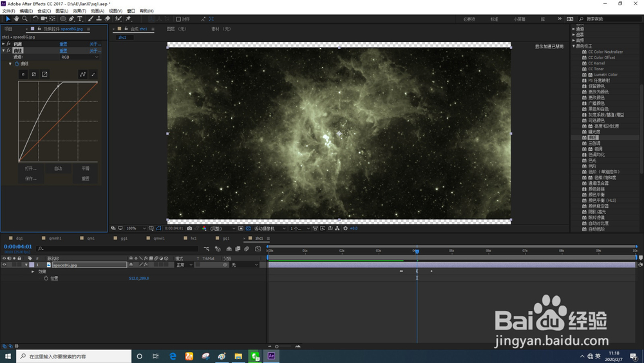Toggle effects switch on spaceBG.jpg layer
The width and height of the screenshot is (644, 363).
[x=146, y=265]
